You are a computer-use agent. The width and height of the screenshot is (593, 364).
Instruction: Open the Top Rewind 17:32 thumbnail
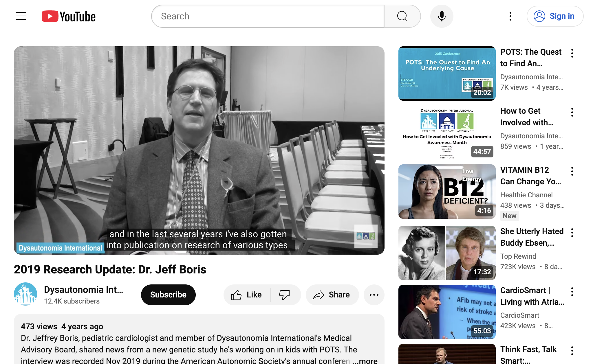447,253
